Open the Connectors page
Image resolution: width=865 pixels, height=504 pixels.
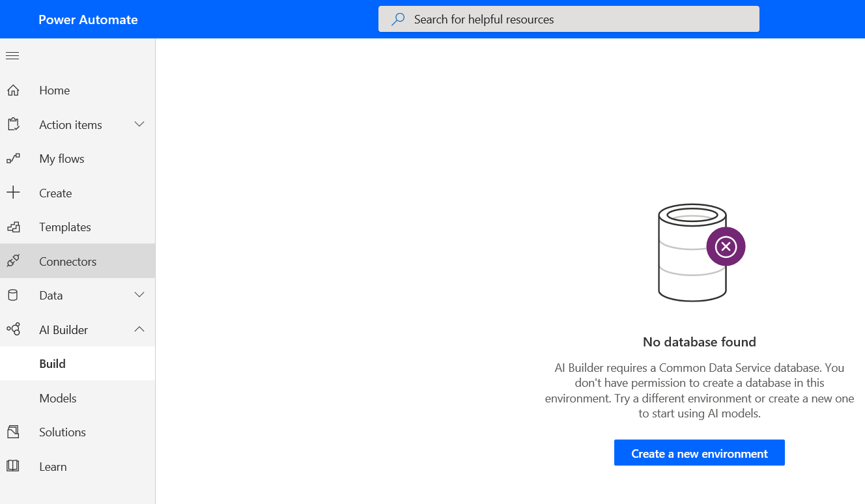point(78,261)
